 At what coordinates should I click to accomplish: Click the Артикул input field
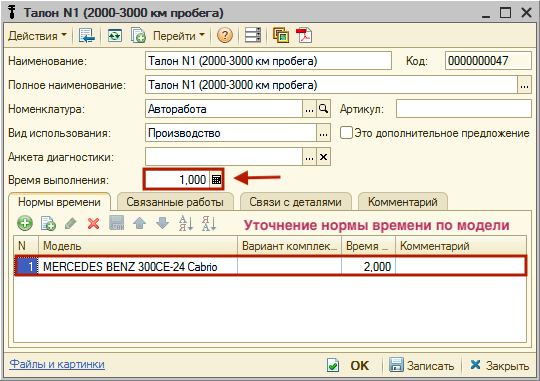click(x=464, y=109)
